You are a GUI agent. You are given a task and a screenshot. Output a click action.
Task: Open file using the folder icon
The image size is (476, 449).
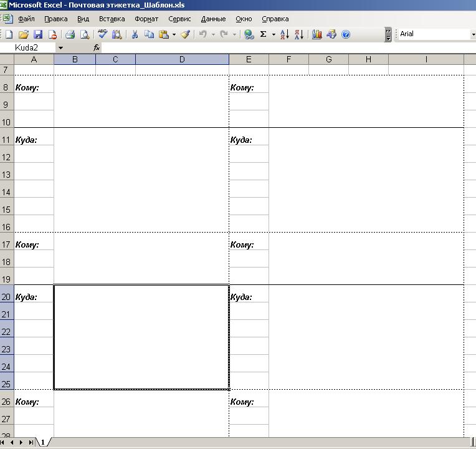[x=24, y=35]
